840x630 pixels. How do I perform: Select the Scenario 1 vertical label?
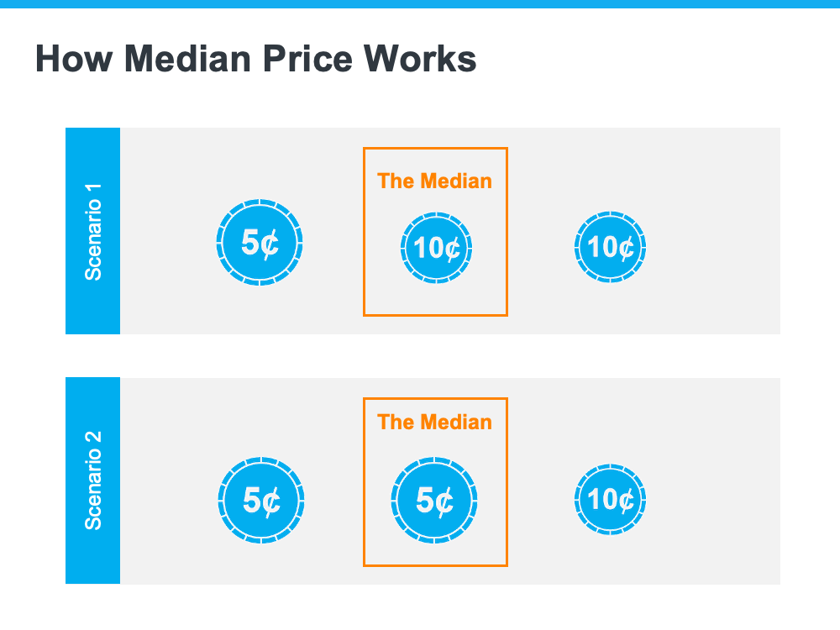[93, 231]
